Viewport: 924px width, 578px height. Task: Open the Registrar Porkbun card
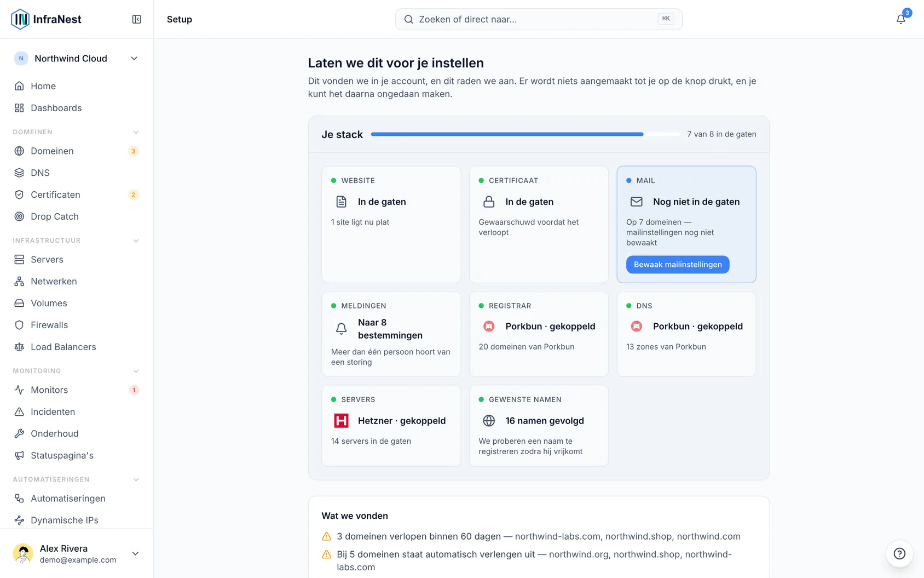pyautogui.click(x=539, y=334)
